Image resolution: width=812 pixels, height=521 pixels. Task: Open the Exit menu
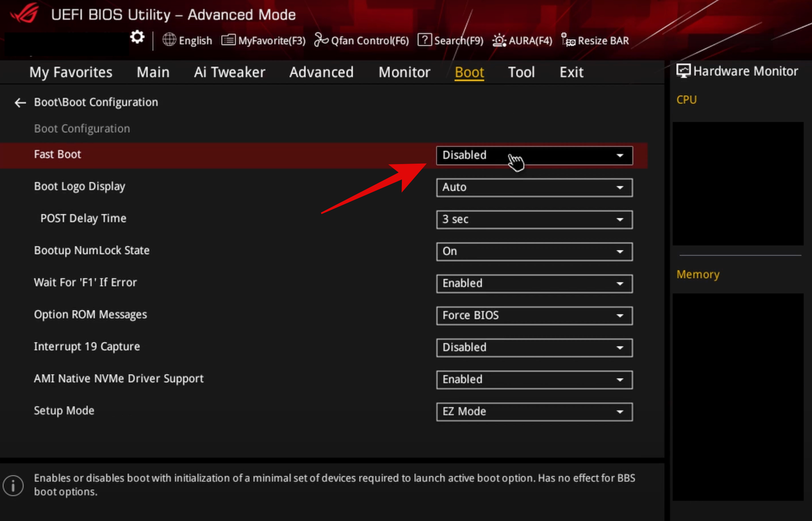coord(571,72)
